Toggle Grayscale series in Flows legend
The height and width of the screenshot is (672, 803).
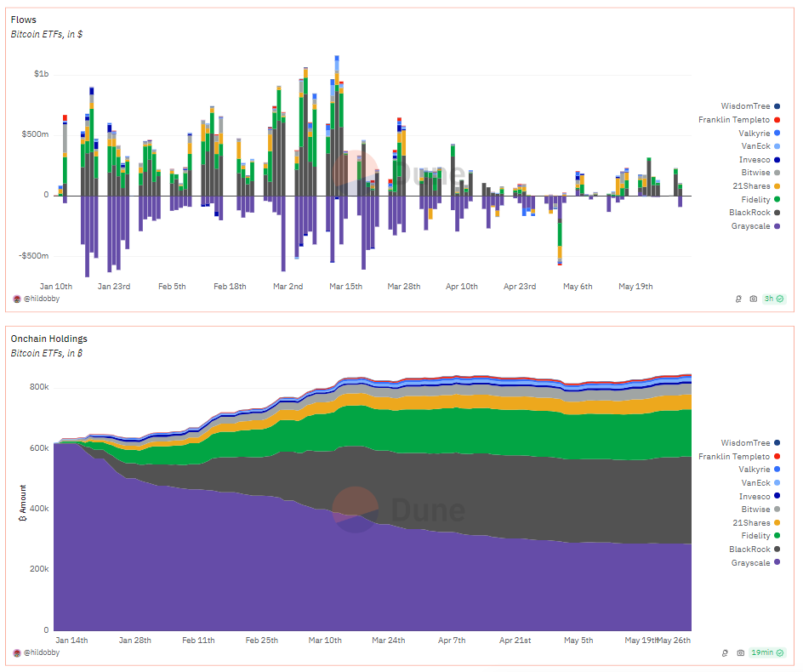(x=750, y=226)
